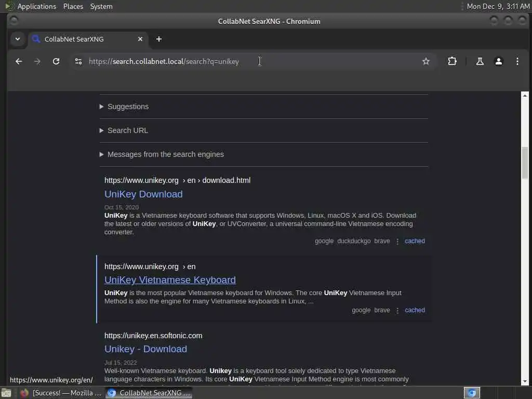Open the Unikey - Download softonic link
The image size is (532, 399).
[x=145, y=349]
